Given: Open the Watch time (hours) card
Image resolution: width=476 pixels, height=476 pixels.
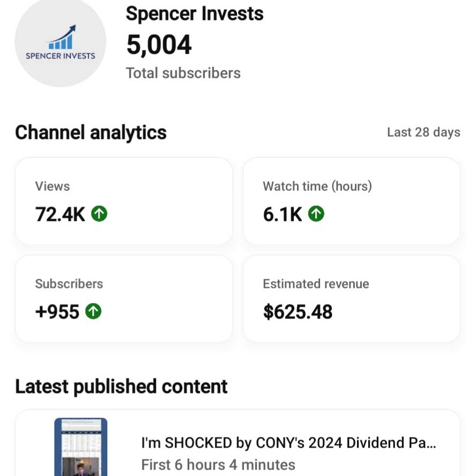Looking at the screenshot, I should (x=352, y=201).
